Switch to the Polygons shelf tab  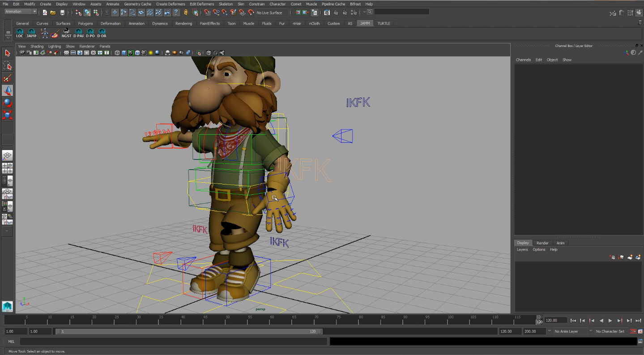click(x=85, y=23)
